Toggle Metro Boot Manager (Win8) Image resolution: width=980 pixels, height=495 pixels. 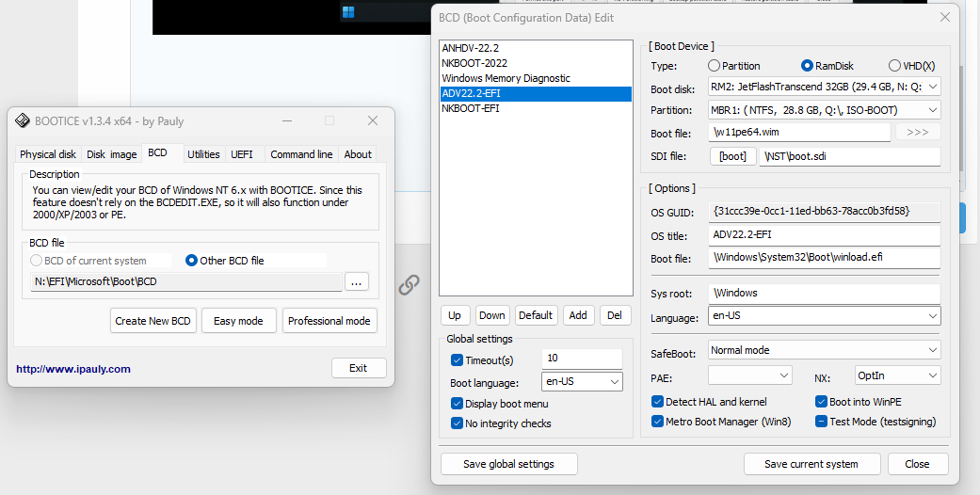pyautogui.click(x=657, y=422)
